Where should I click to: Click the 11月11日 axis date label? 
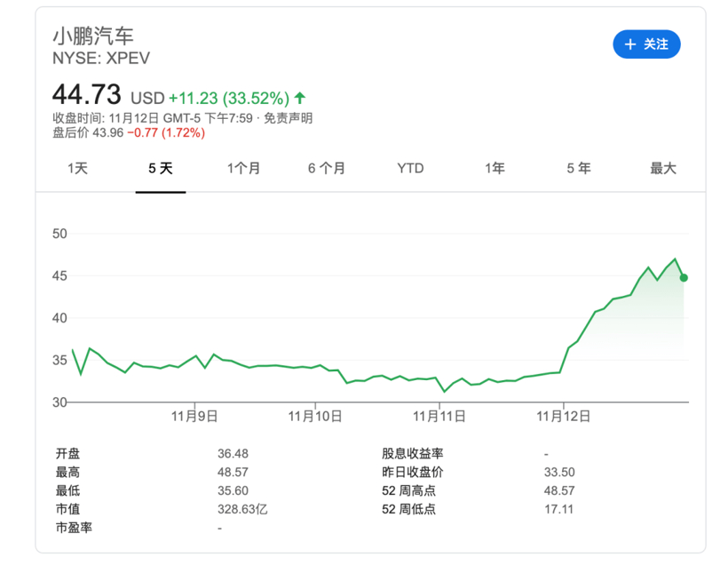[x=439, y=416]
